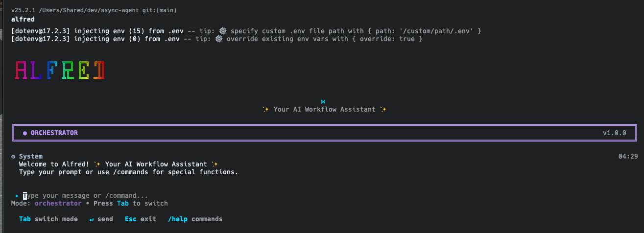Click the return arrow icon beside send
Image resolution: width=644 pixels, height=233 pixels.
tap(92, 219)
